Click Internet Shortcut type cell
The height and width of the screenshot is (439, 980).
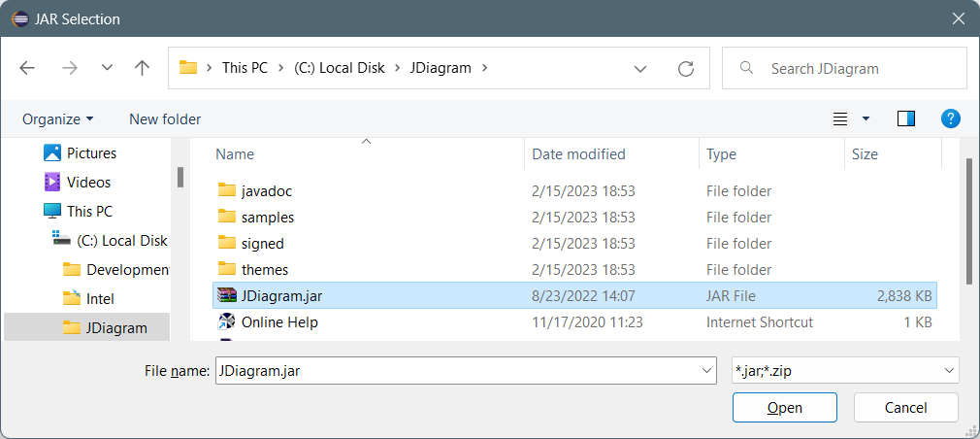pyautogui.click(x=760, y=322)
